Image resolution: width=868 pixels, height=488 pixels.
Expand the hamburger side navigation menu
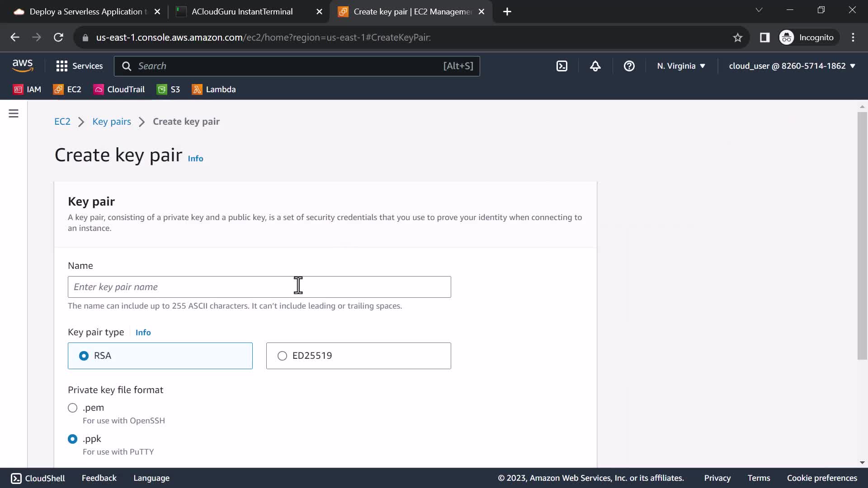(14, 113)
